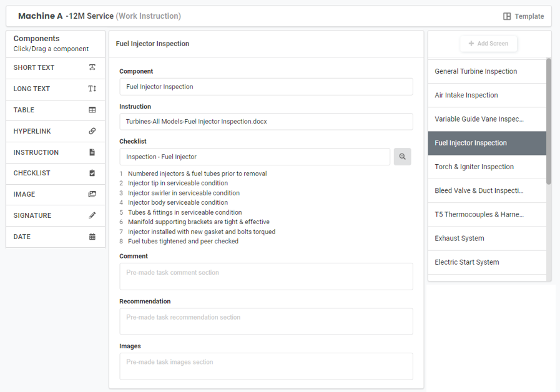Viewport: 560px width, 392px height.
Task: Open the General Turbine Inspection screen
Action: coord(476,71)
